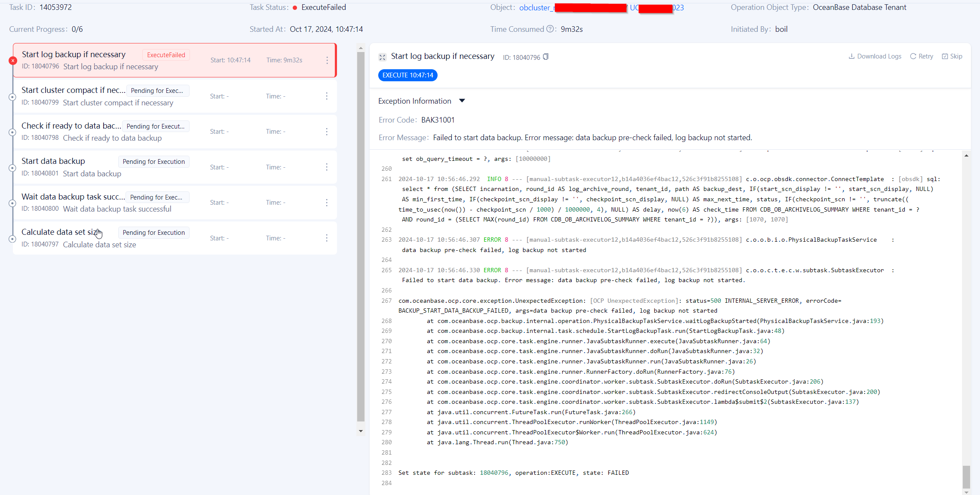Image resolution: width=980 pixels, height=495 pixels.
Task: Download Logs for the subtask
Action: click(875, 56)
